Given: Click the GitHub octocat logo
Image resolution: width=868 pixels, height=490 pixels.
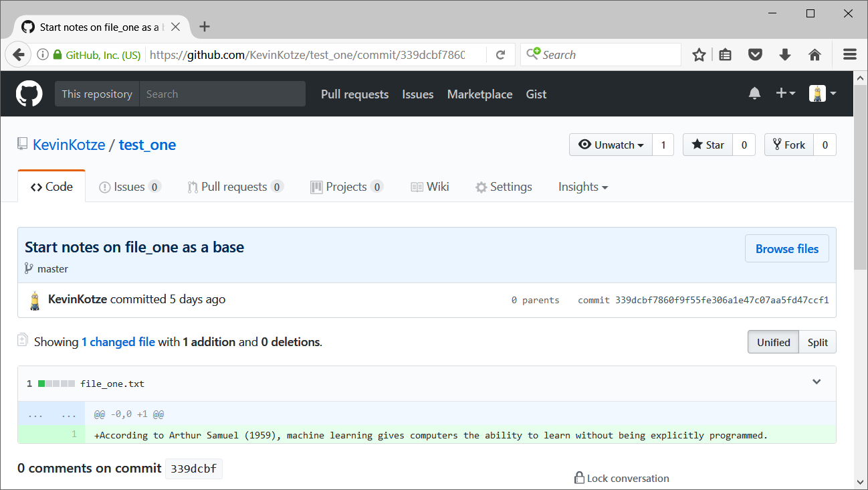Looking at the screenshot, I should point(29,94).
